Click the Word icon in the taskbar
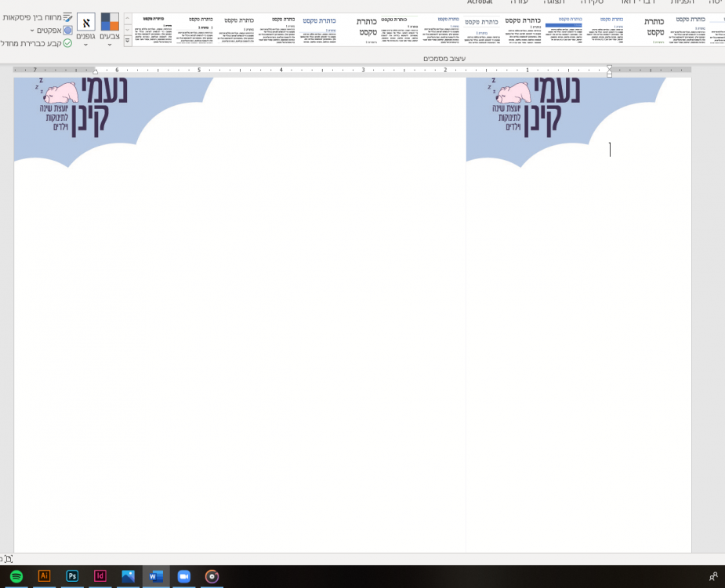 point(156,576)
